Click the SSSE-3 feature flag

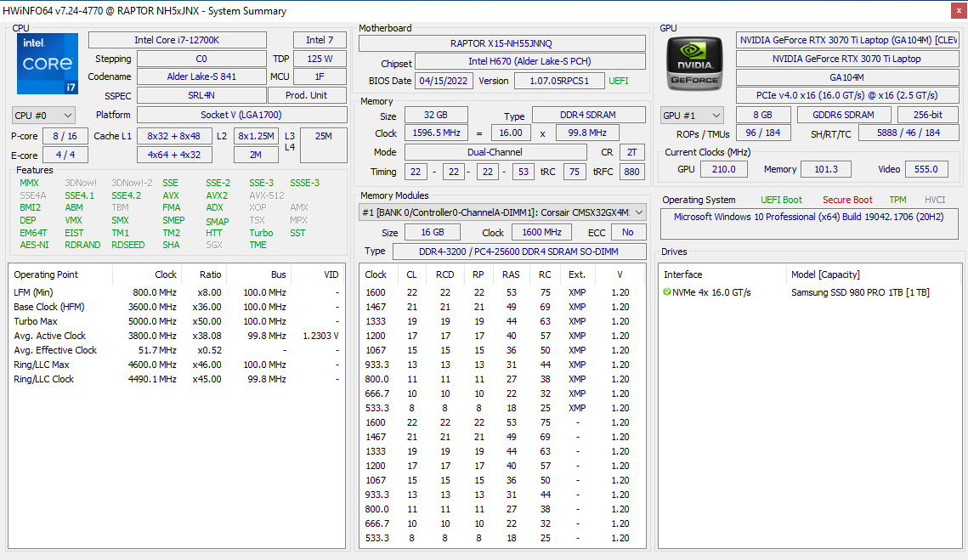(305, 183)
